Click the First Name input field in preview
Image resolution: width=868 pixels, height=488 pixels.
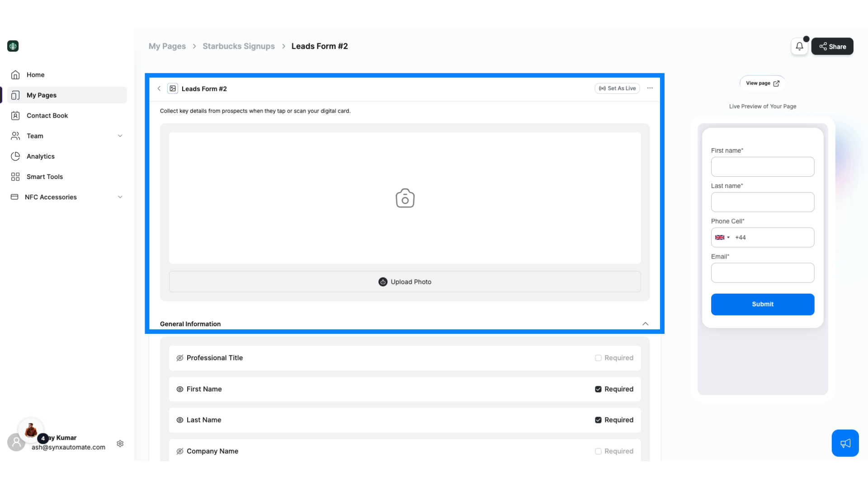coord(763,167)
